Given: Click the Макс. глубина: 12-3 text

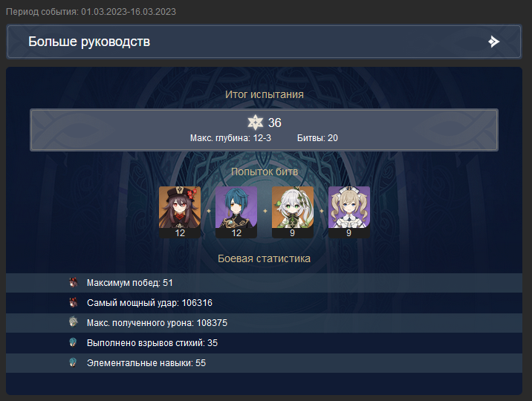Looking at the screenshot, I should pyautogui.click(x=230, y=138).
